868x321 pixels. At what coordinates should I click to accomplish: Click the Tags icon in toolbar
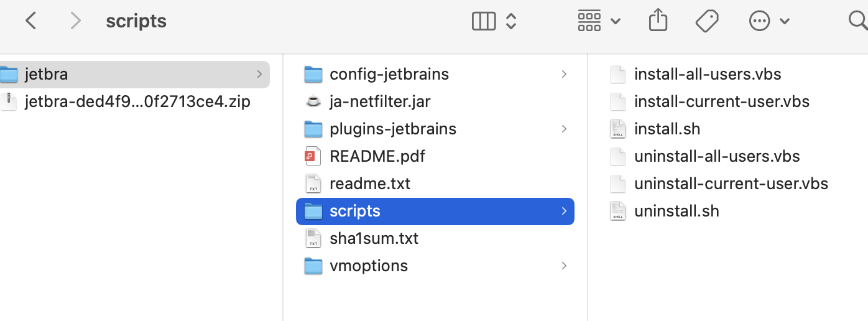click(707, 21)
